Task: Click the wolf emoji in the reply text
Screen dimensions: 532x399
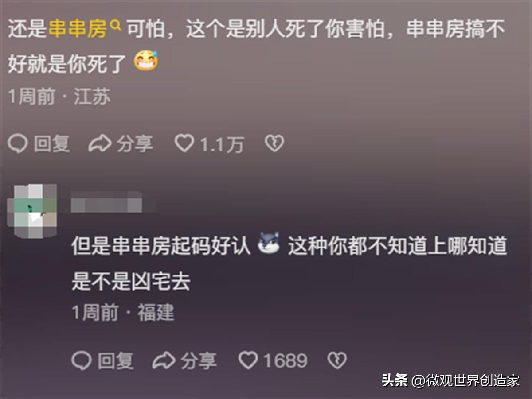Action: click(269, 243)
